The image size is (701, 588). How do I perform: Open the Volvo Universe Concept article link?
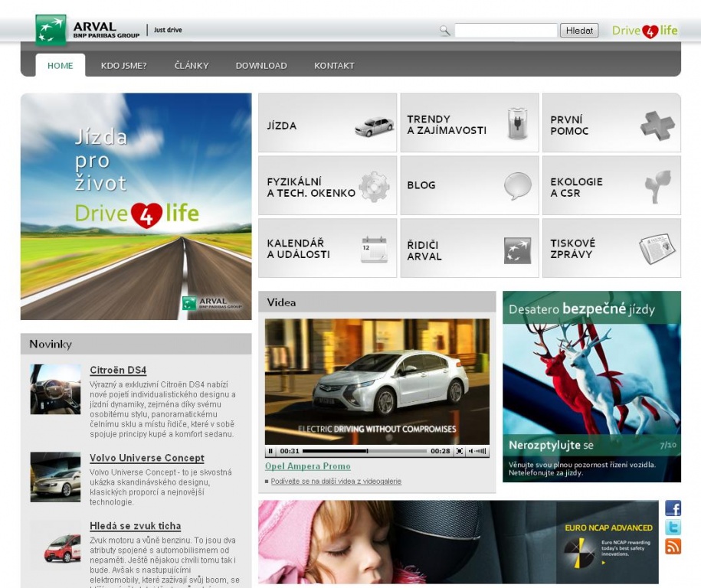[x=146, y=458]
